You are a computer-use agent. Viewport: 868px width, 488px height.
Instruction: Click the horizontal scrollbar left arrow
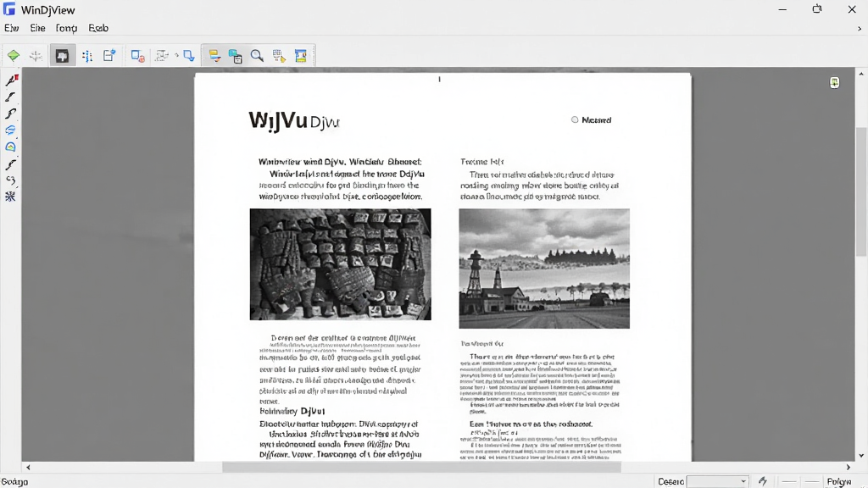pyautogui.click(x=28, y=468)
